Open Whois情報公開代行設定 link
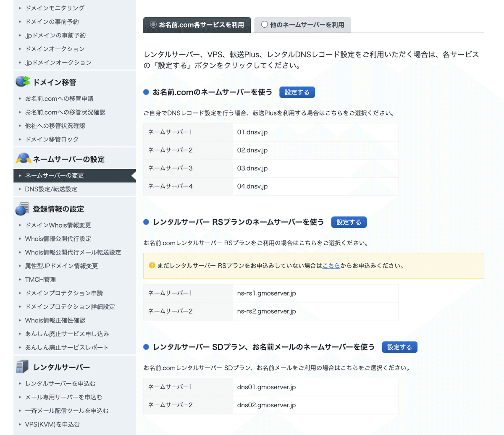 pyautogui.click(x=58, y=238)
